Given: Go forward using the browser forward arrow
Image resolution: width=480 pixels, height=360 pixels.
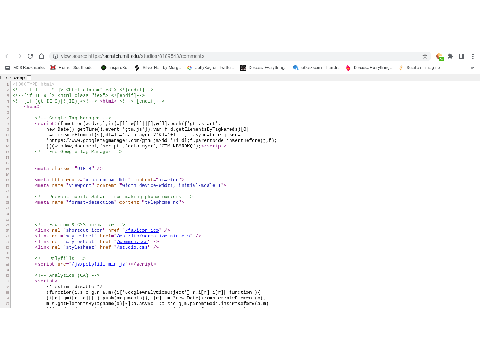Looking at the screenshot, I should (x=19, y=56).
